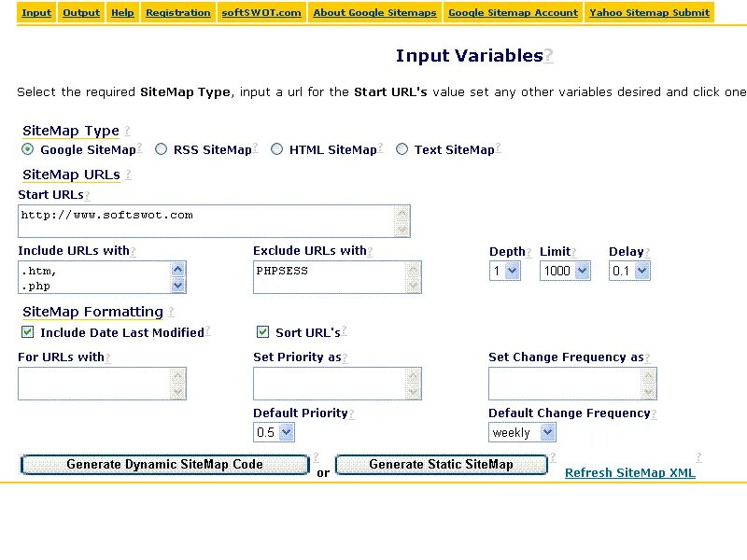Viewport: 747px width, 560px height.
Task: Expand the Limit dropdown showing 1000
Action: click(565, 271)
